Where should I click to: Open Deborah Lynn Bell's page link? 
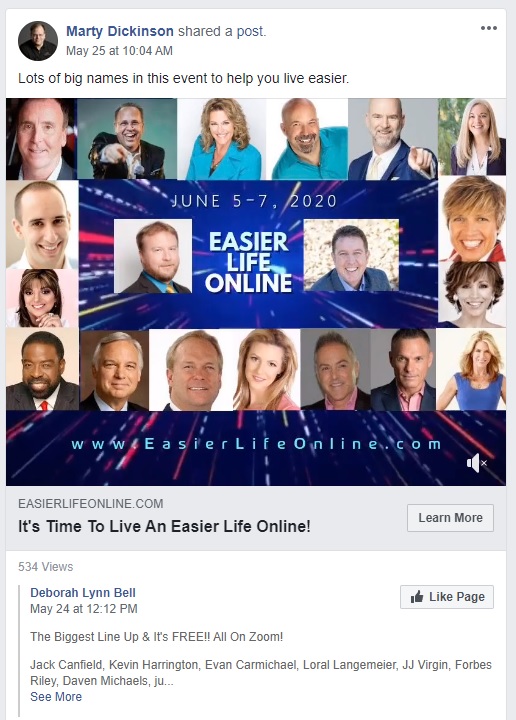83,593
